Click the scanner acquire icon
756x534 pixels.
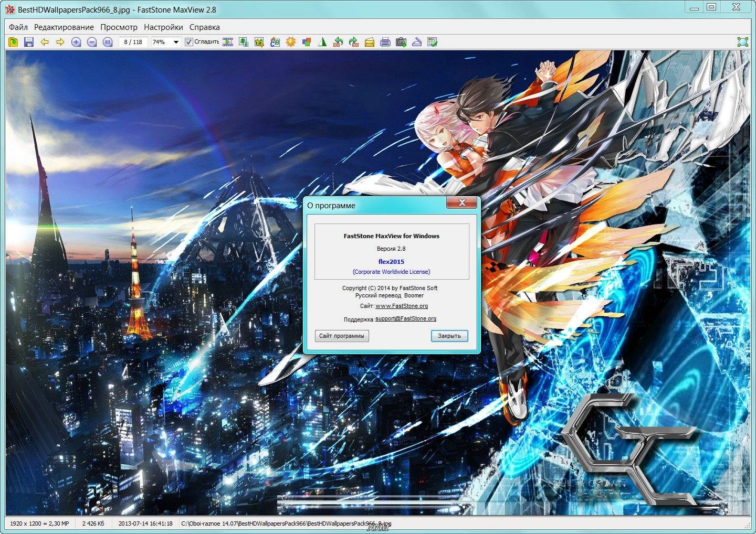tap(417, 42)
